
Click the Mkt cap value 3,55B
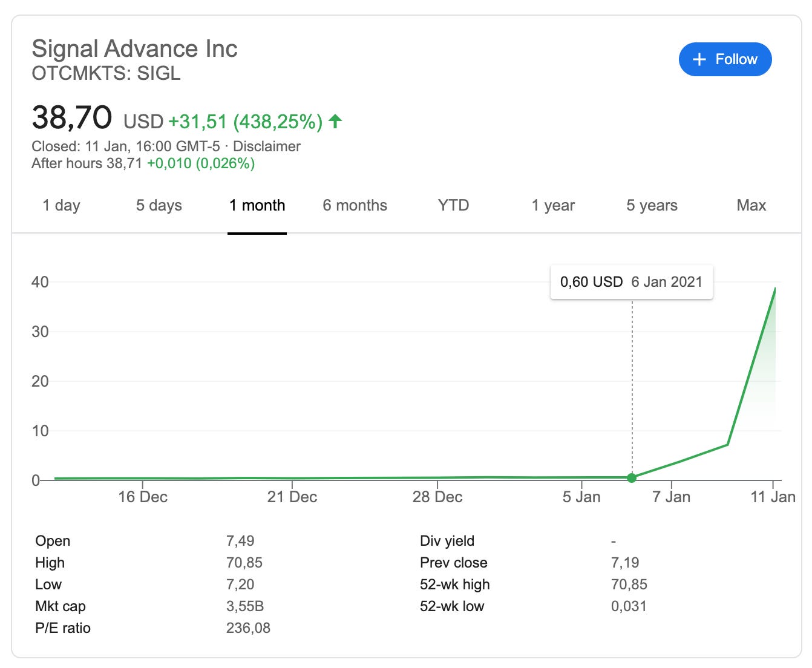[245, 606]
